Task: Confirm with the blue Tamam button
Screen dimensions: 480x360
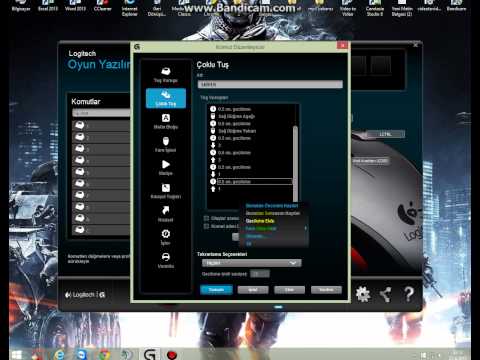Action: click(x=216, y=290)
